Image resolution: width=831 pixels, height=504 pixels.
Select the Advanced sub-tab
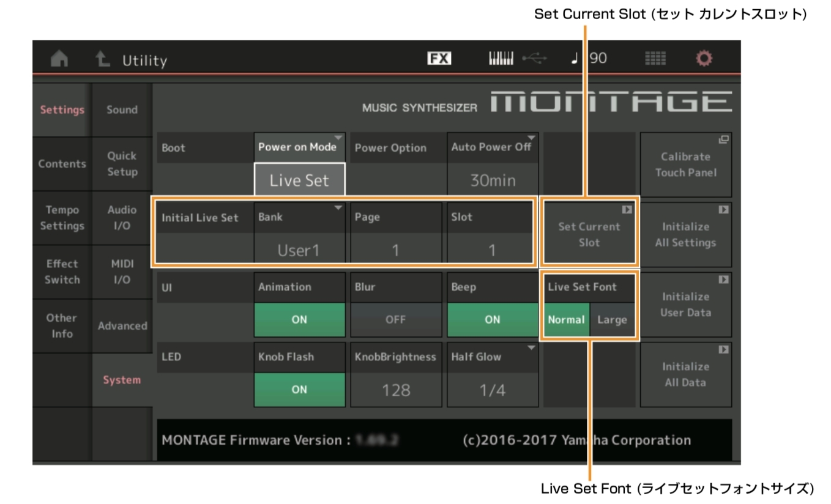pyautogui.click(x=122, y=325)
